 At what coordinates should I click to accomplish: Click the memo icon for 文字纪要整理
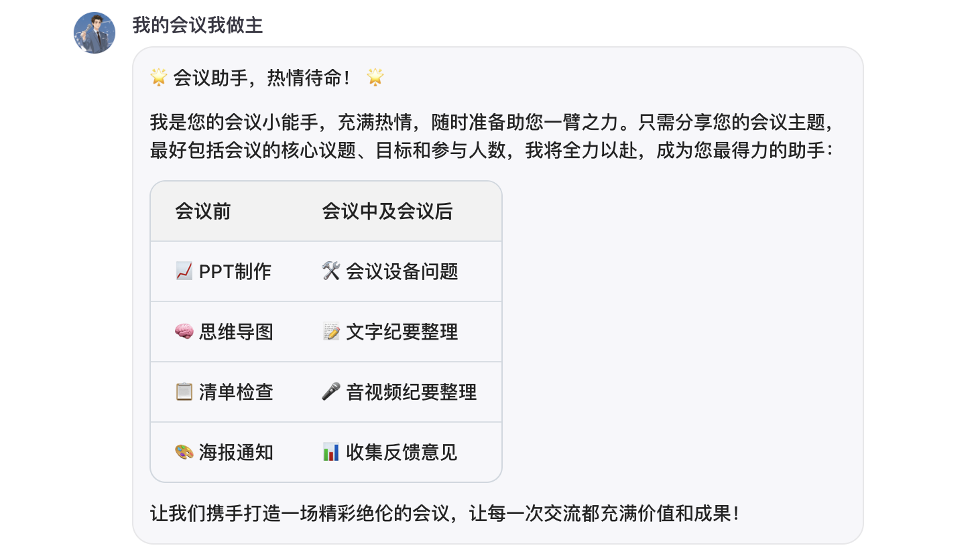click(331, 332)
